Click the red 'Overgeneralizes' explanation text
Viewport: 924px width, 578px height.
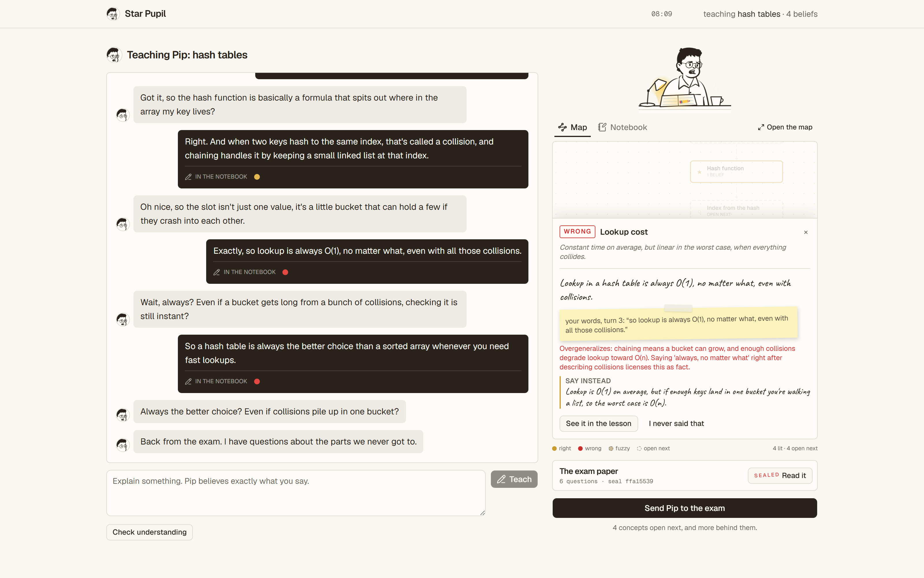click(x=677, y=358)
